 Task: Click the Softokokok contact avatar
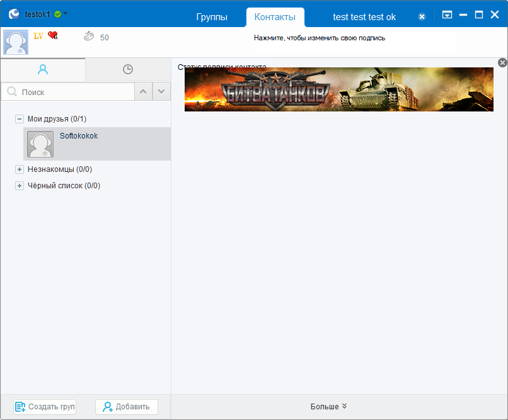point(40,144)
